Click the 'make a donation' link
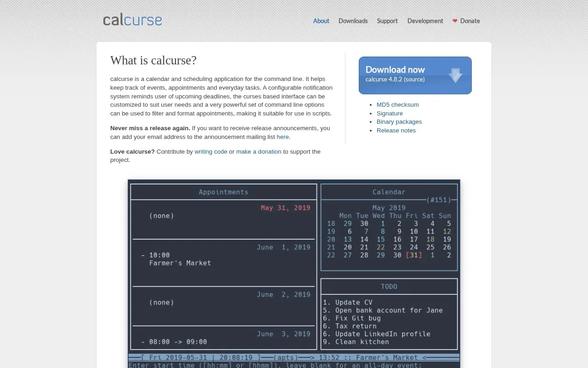This screenshot has width=588, height=368. click(259, 152)
